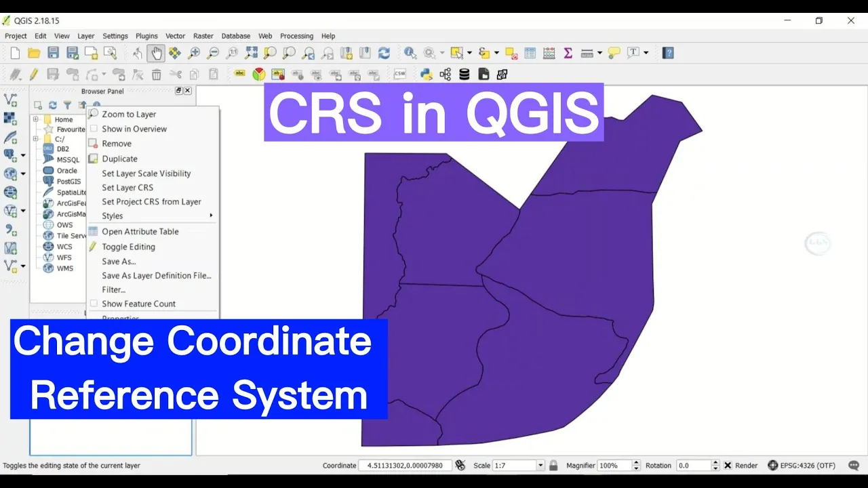Choose Zoom to Layer
Viewport: 868px width, 488px height.
[129, 114]
